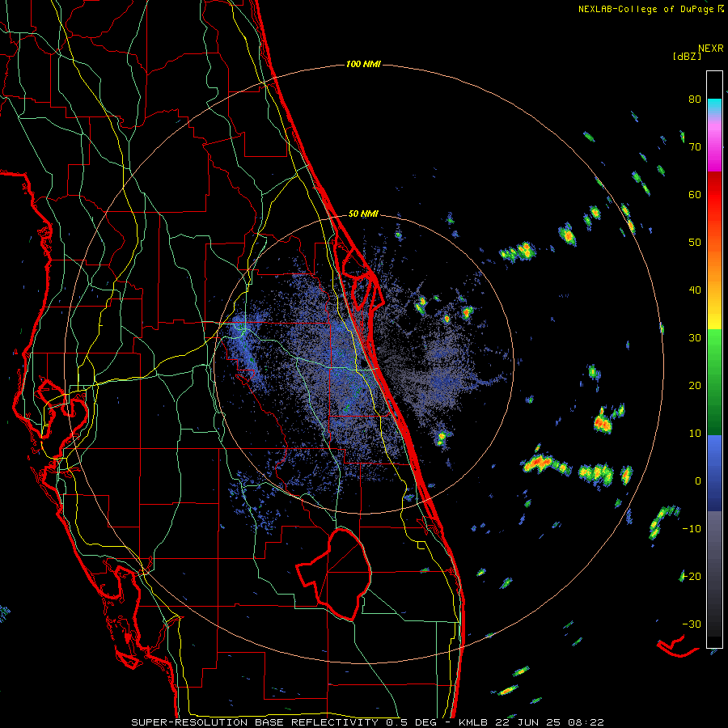The width and height of the screenshot is (728, 728).
Task: Click the 60 value on dBZ scale
Action: (x=695, y=194)
